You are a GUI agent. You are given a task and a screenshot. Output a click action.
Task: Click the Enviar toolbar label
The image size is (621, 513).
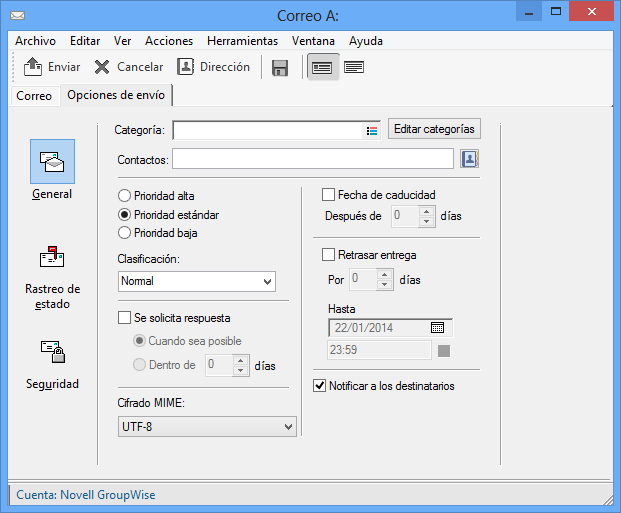click(64, 67)
